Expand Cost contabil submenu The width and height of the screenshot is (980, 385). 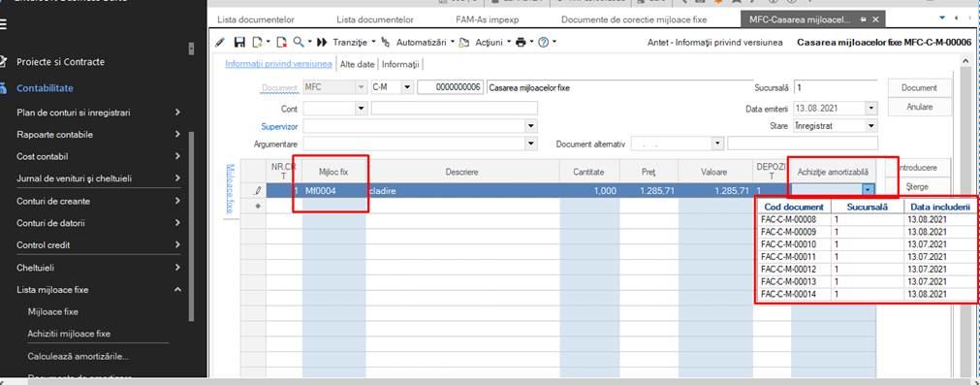pos(177,156)
